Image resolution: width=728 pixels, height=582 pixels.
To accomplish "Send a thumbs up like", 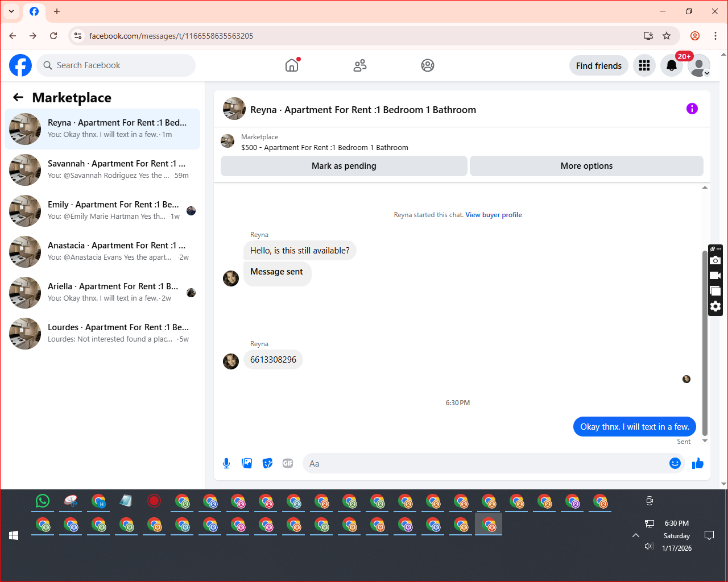I will click(x=698, y=463).
